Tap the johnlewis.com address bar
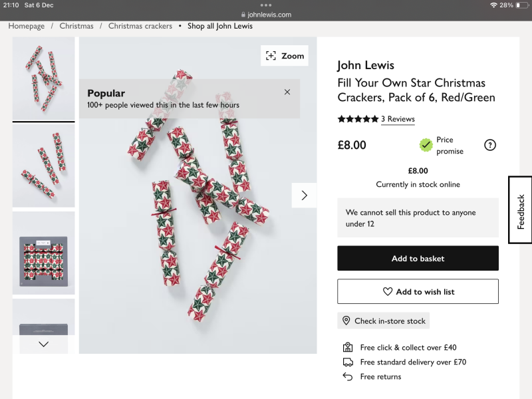This screenshot has width=532, height=399. (x=266, y=15)
